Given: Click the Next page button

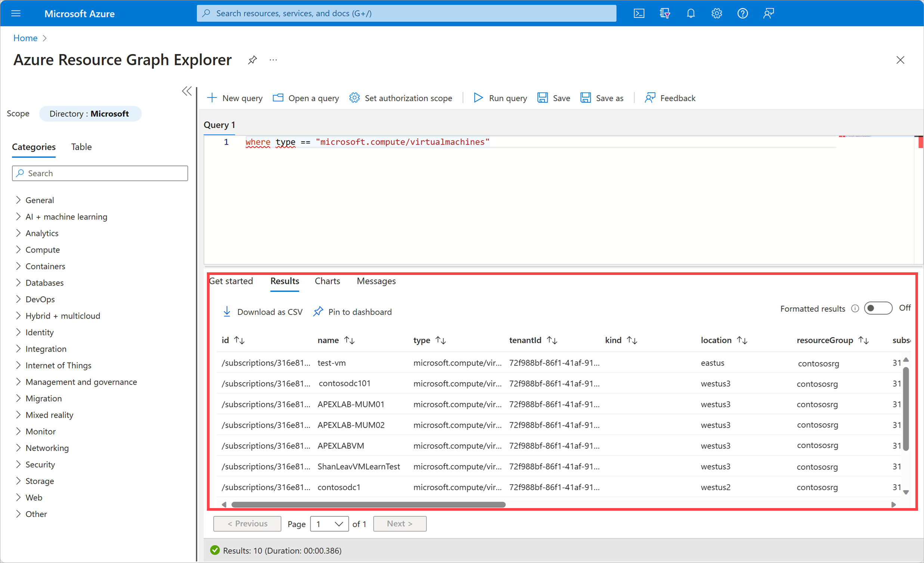Looking at the screenshot, I should click(x=400, y=524).
